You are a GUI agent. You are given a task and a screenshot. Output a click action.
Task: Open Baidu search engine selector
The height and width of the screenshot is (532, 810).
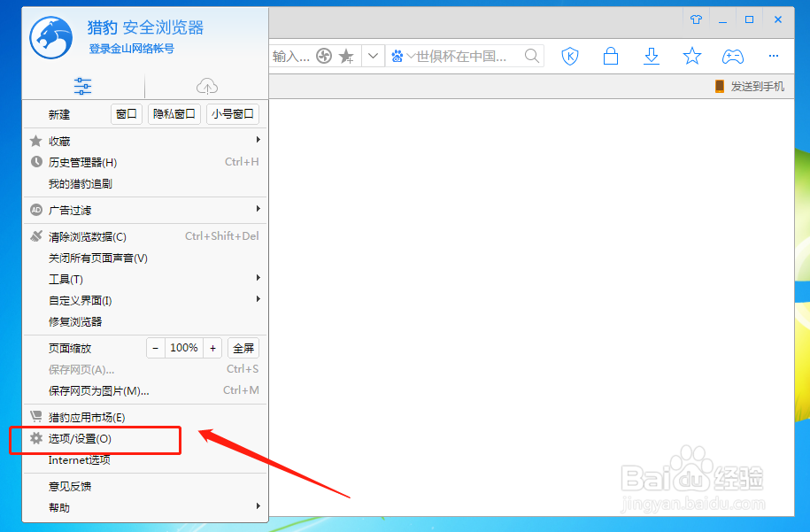click(403, 56)
